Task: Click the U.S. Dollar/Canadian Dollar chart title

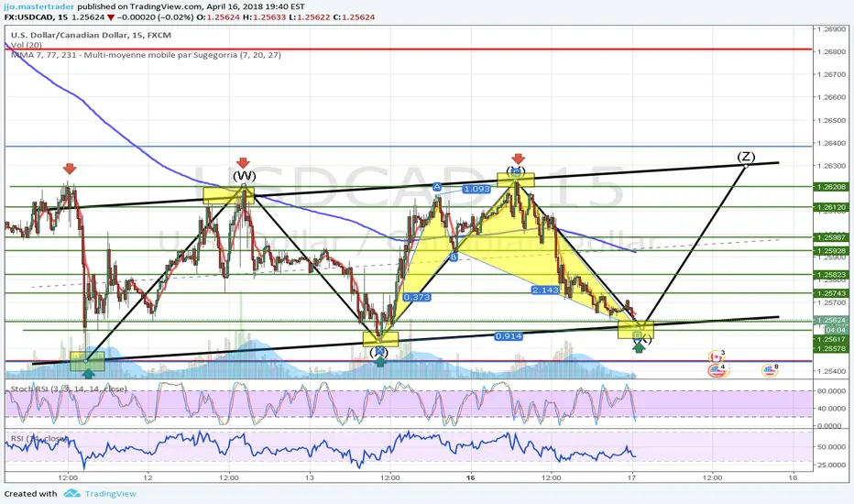Action: pos(91,35)
